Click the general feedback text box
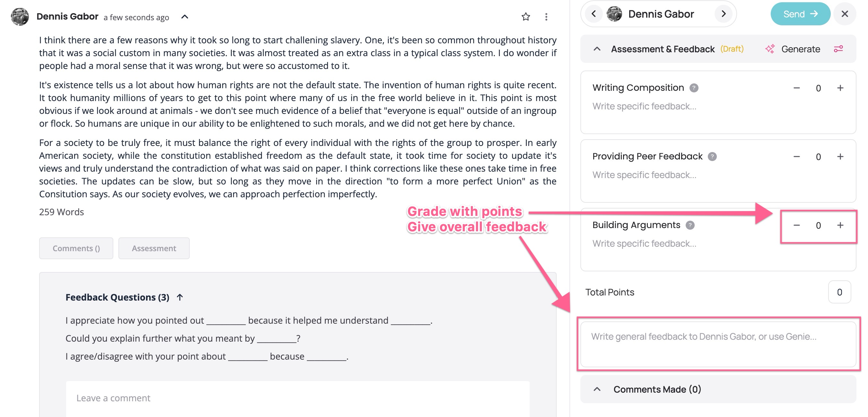The height and width of the screenshot is (417, 868). pos(718,344)
